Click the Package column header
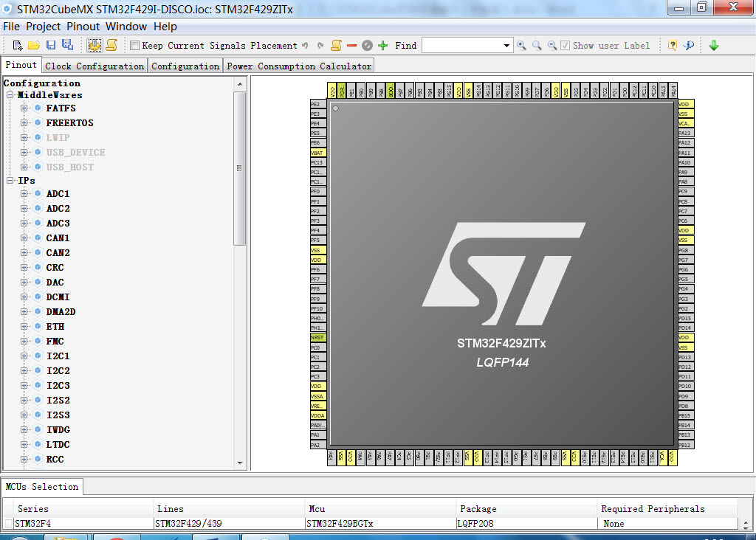This screenshot has height=540, width=756. point(526,509)
